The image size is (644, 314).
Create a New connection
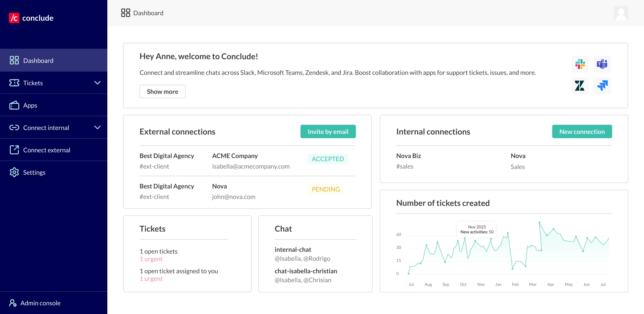point(582,132)
